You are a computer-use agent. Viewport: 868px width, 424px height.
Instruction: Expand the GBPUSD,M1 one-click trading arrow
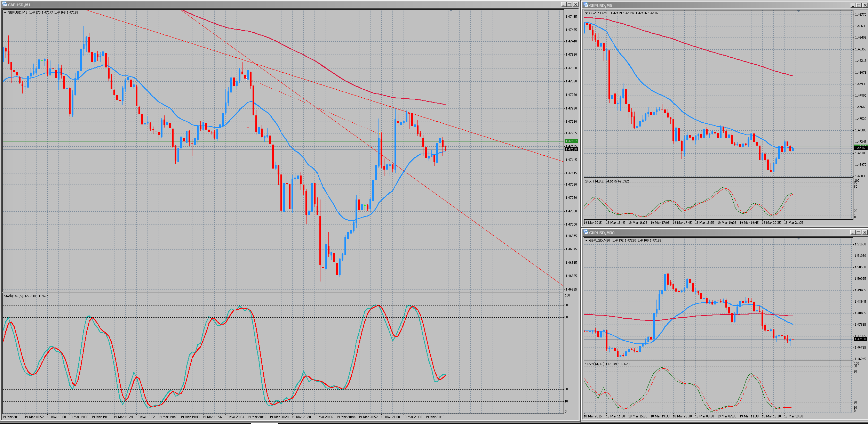point(5,13)
